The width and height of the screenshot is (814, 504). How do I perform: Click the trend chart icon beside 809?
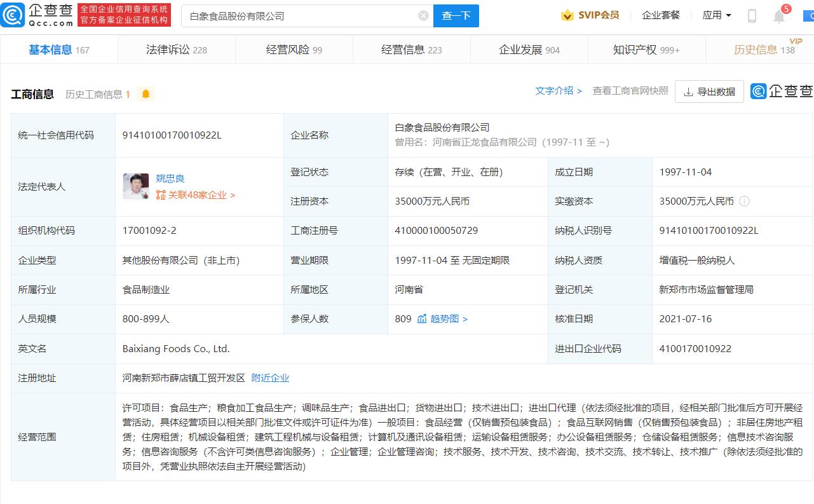click(422, 319)
